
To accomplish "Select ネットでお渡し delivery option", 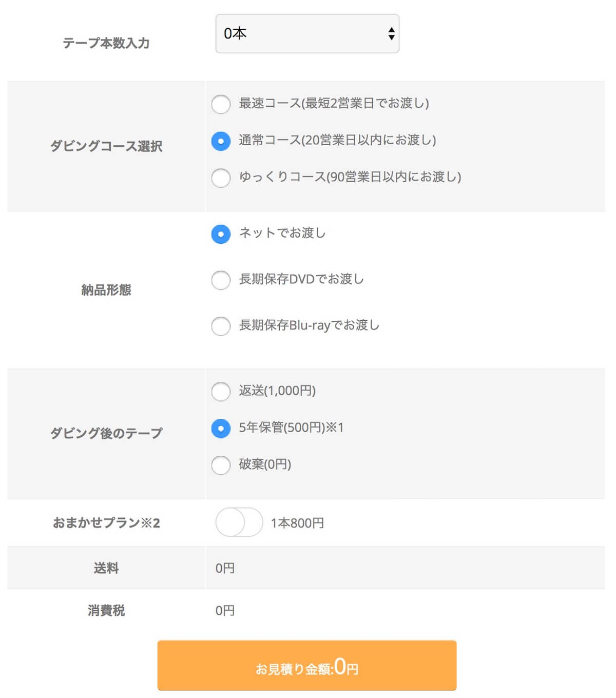I will coord(221,234).
